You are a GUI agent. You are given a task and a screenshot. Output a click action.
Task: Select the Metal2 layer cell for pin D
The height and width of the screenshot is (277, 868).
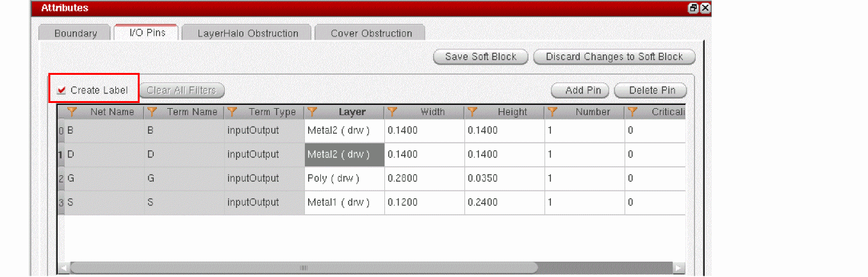click(x=345, y=155)
